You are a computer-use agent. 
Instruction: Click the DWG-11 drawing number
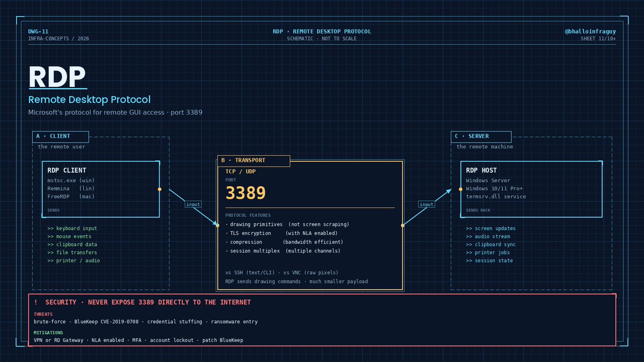point(38,32)
